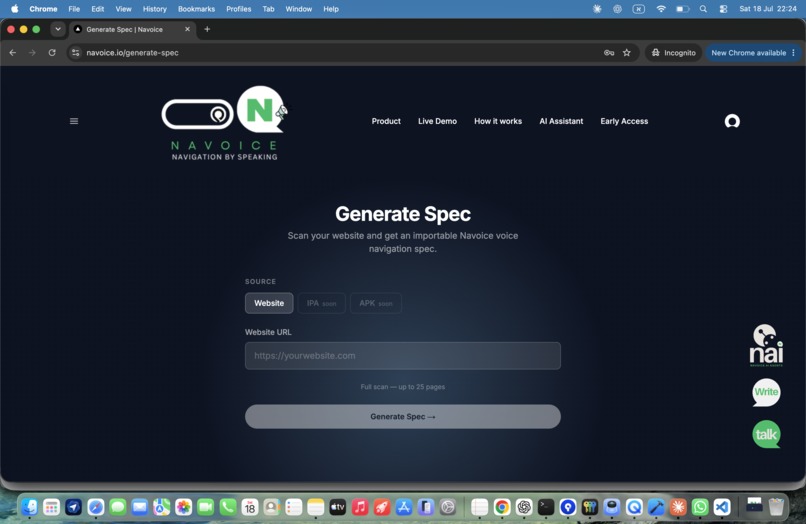
Task: Bookmark this page with star icon
Action: point(627,52)
